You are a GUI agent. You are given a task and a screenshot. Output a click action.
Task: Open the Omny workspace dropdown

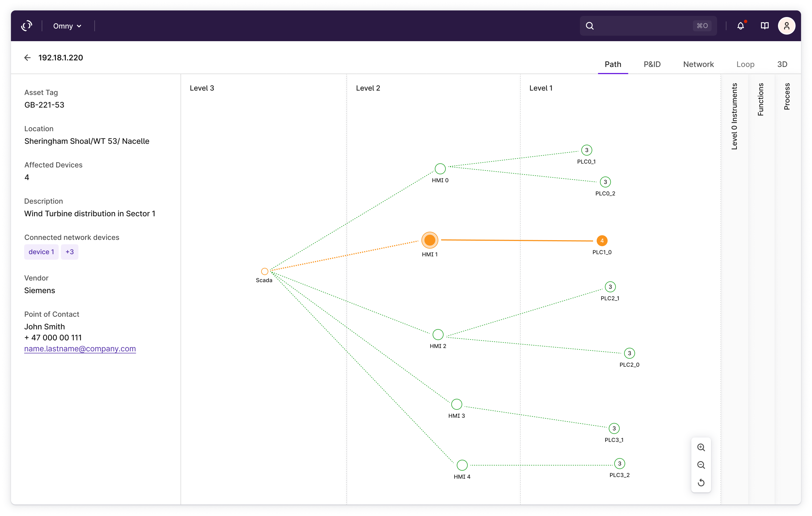(x=67, y=26)
